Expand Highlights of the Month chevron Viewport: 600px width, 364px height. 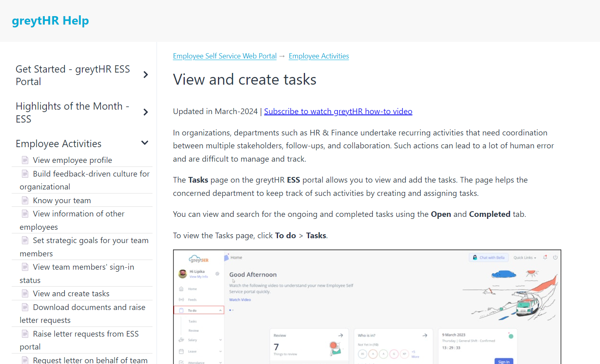click(146, 112)
